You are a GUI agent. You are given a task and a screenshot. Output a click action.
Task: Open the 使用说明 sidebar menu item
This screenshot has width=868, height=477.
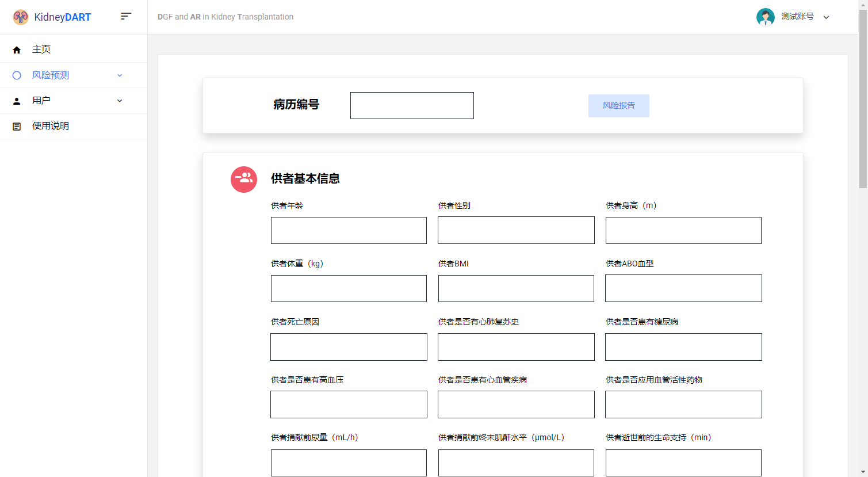point(50,126)
